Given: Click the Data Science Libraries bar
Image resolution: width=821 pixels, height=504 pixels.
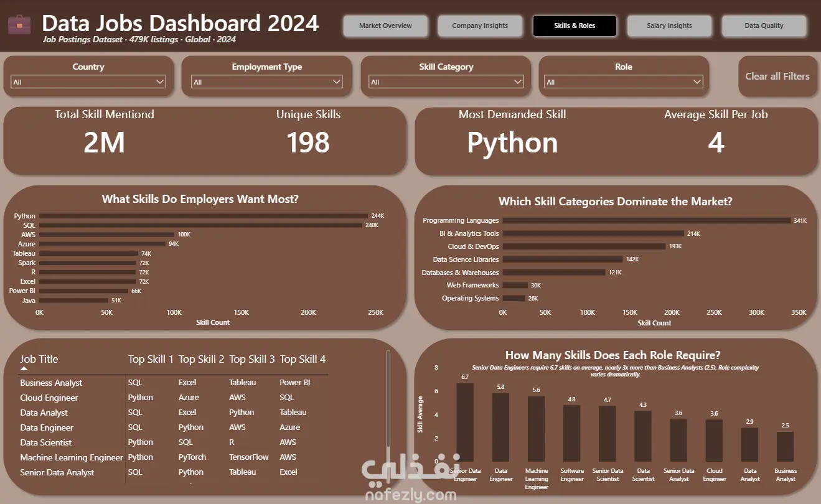Looking at the screenshot, I should point(563,259).
